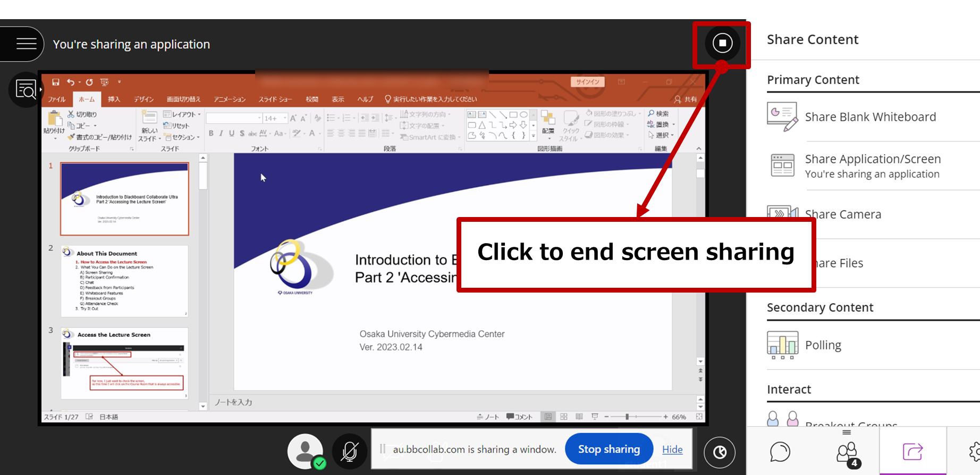Open the Animations (アニメーション) tab
The height and width of the screenshot is (475, 980).
click(230, 99)
